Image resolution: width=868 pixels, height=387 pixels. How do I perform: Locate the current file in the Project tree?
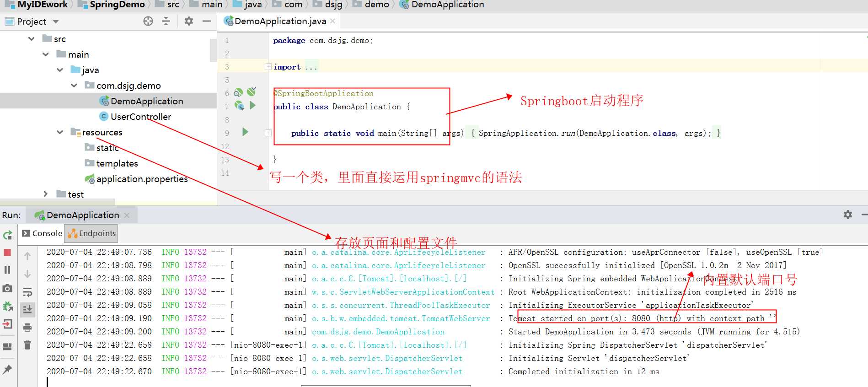pyautogui.click(x=148, y=21)
